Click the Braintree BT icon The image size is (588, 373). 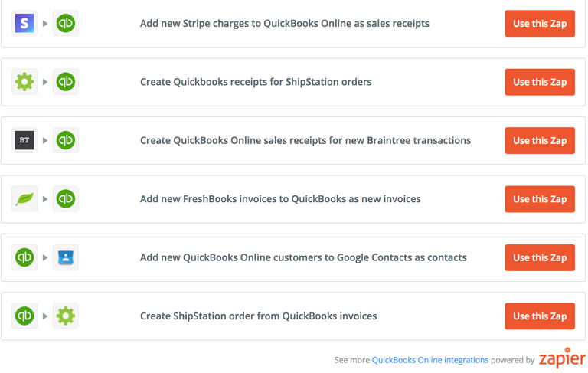pyautogui.click(x=24, y=140)
